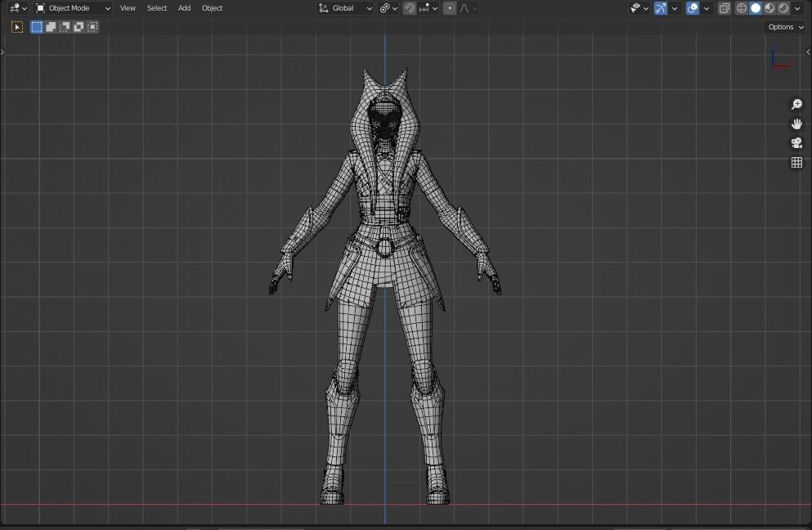Switch to material preview shading

coord(769,8)
